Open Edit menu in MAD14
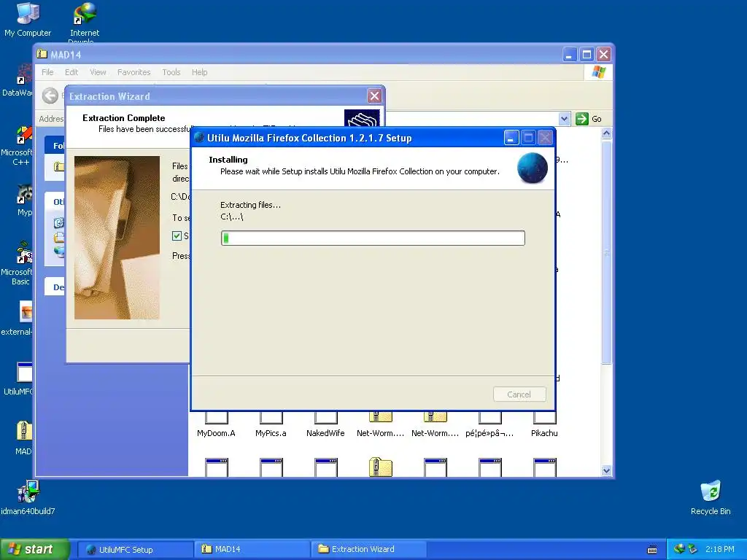This screenshot has height=560, width=747. pos(71,72)
